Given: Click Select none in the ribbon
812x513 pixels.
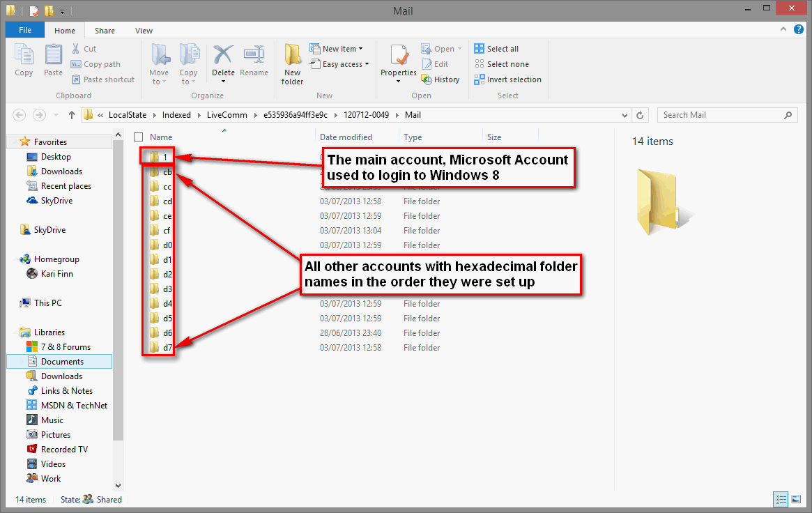Looking at the screenshot, I should pos(501,64).
